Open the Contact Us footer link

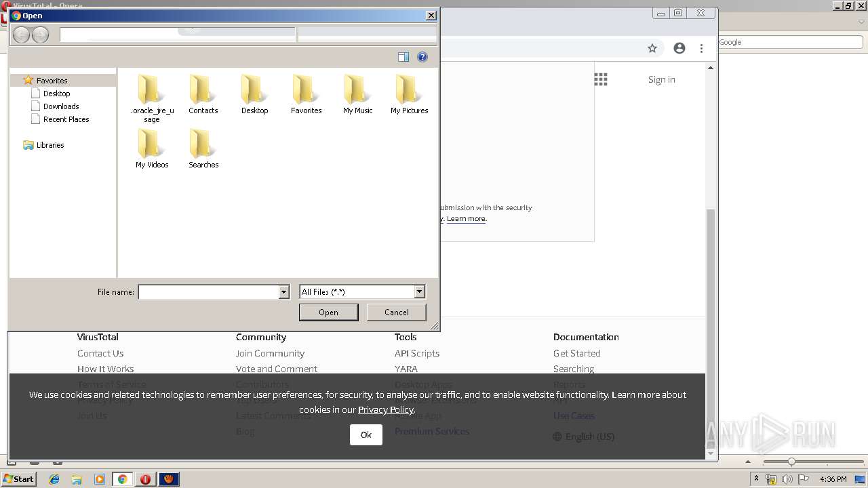coord(100,353)
